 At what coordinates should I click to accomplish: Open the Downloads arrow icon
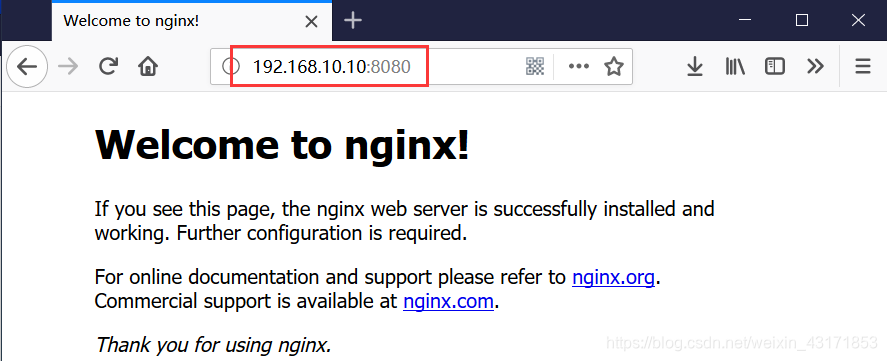694,67
